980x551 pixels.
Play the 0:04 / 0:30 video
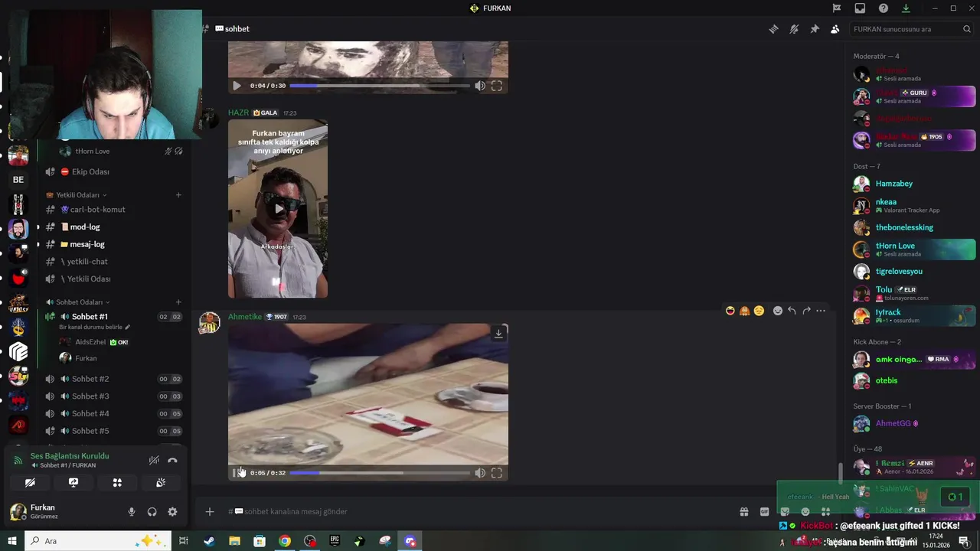coord(237,86)
